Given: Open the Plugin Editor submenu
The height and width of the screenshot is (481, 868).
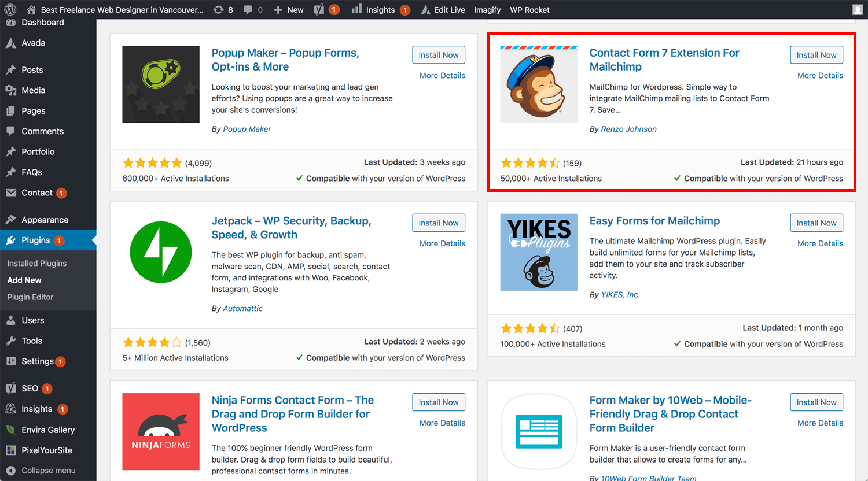Looking at the screenshot, I should click(x=30, y=297).
